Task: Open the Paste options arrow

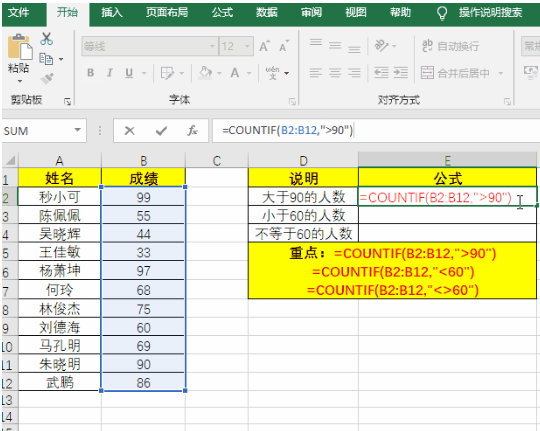Action: coord(20,81)
